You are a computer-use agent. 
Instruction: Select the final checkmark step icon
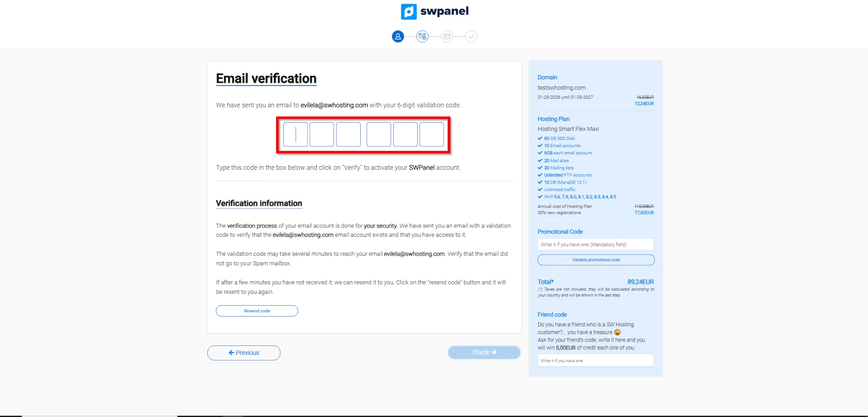[471, 36]
